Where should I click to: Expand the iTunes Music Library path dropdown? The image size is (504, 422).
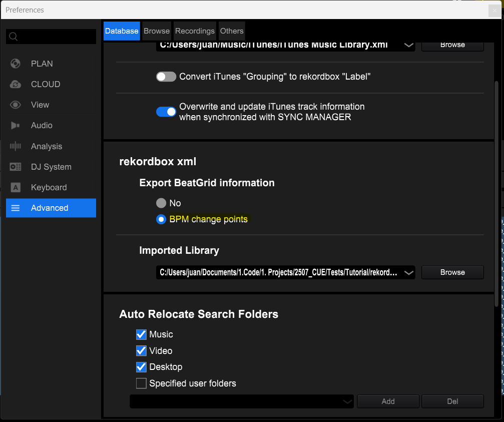(408, 45)
